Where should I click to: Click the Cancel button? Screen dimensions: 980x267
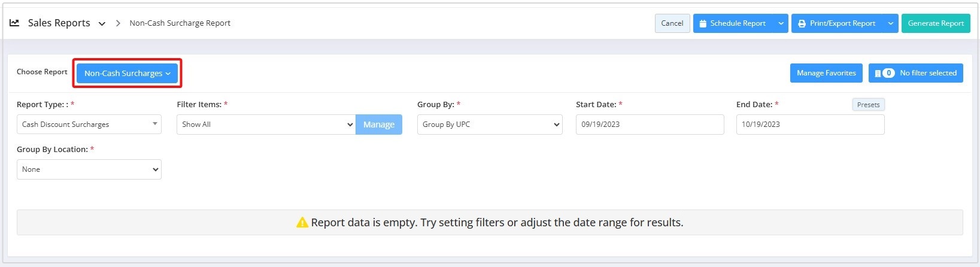click(672, 23)
